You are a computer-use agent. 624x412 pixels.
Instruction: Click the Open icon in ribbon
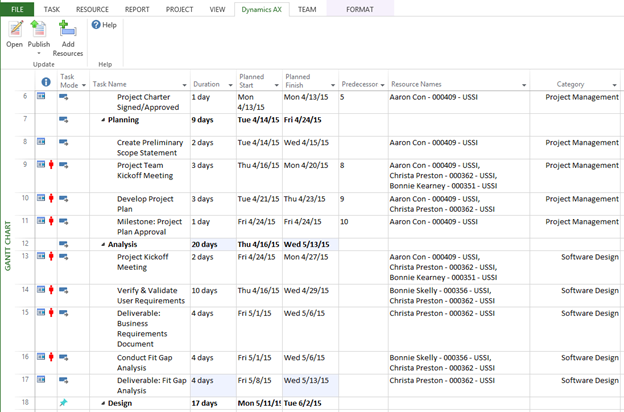14,30
